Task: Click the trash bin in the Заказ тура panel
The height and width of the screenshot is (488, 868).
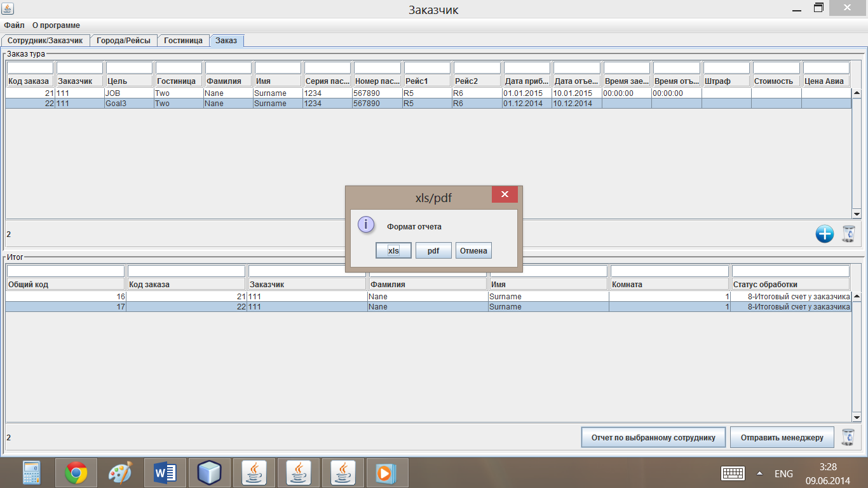Action: 848,234
